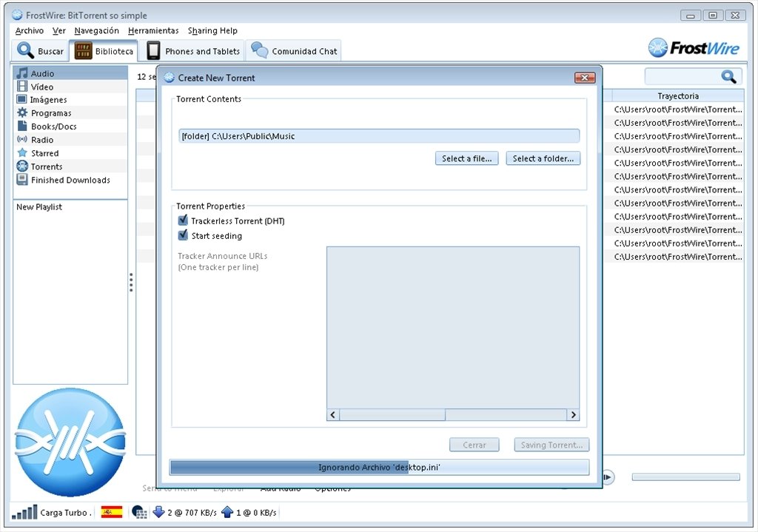Open the Phones and Tablets tab

pos(192,51)
